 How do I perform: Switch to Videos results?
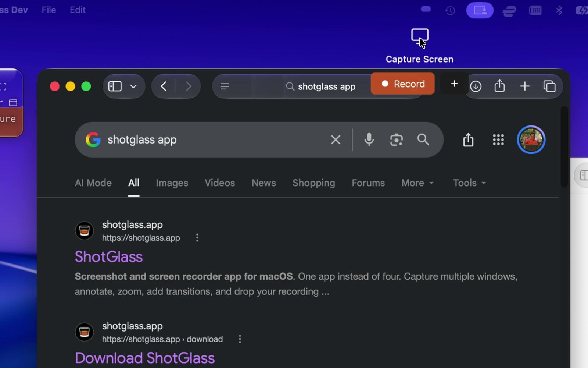point(220,183)
